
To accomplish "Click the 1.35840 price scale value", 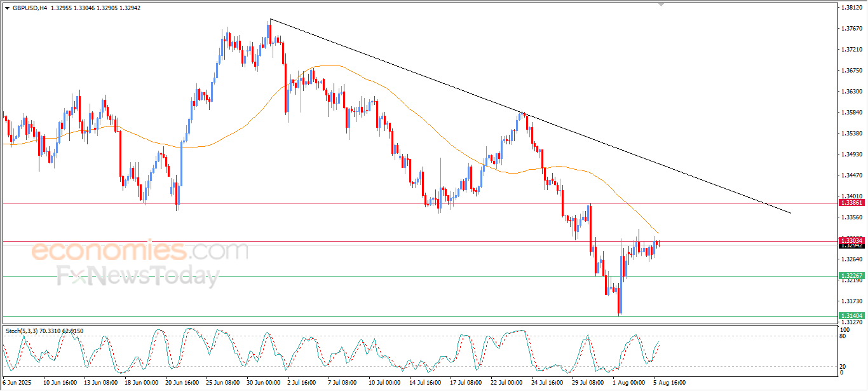I will click(852, 112).
